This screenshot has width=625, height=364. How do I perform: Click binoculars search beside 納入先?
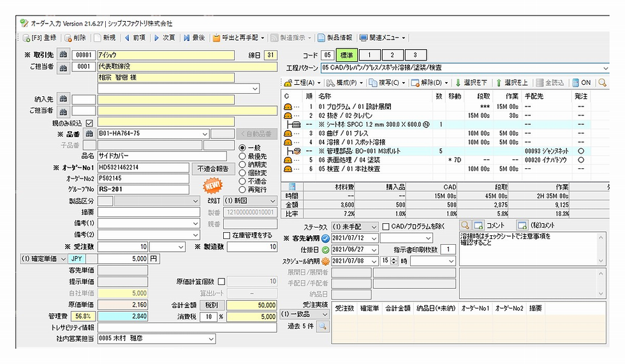pyautogui.click(x=63, y=99)
